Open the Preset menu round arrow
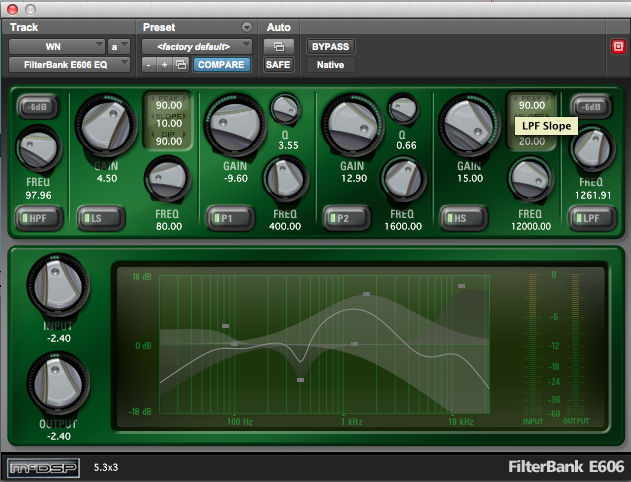 (247, 27)
